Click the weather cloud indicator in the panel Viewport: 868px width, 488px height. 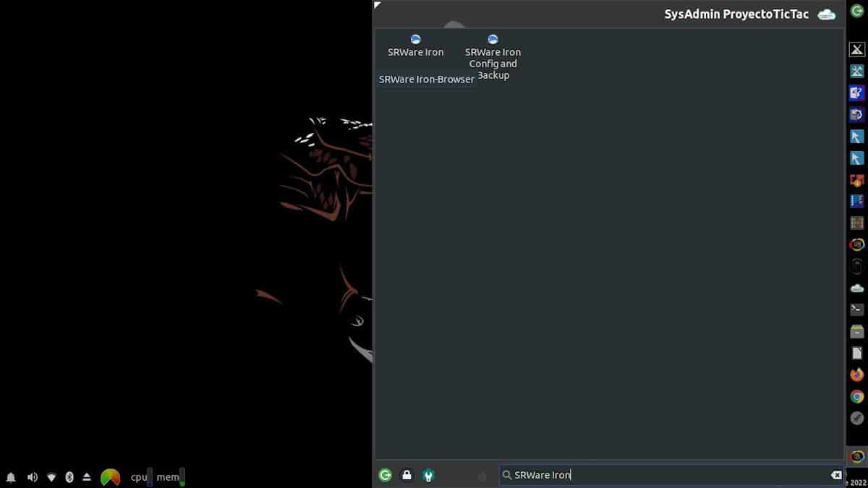(x=825, y=13)
